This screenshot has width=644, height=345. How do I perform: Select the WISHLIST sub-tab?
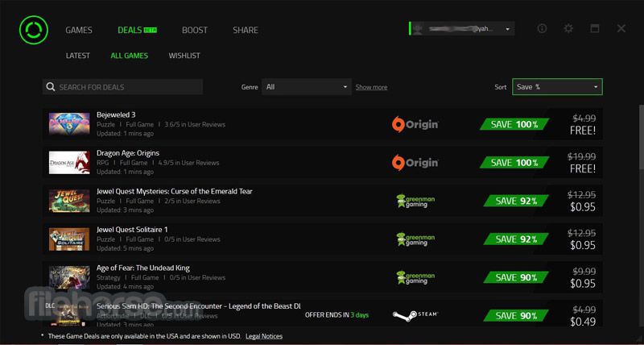point(184,56)
